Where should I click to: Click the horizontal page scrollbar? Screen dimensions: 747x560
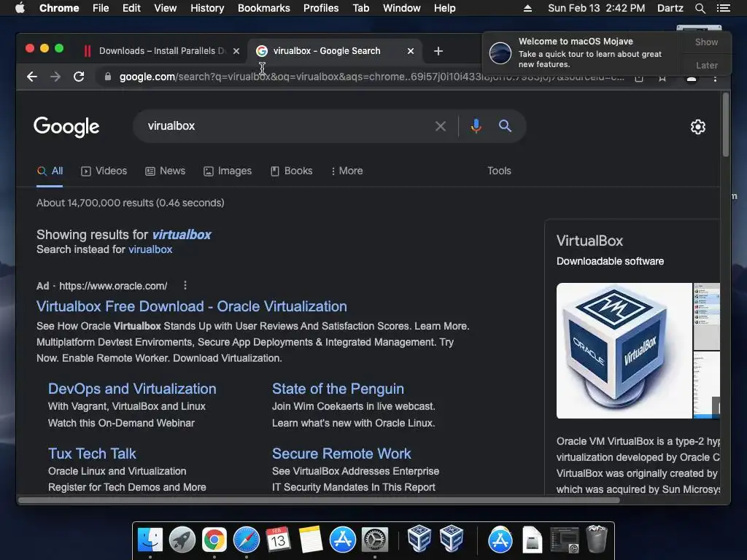point(320,500)
